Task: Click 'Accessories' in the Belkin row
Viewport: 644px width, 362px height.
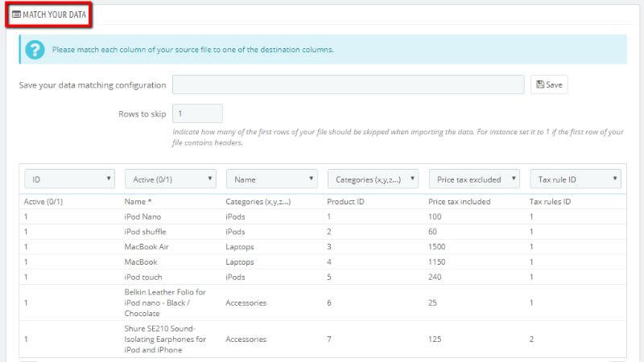Action: [246, 302]
